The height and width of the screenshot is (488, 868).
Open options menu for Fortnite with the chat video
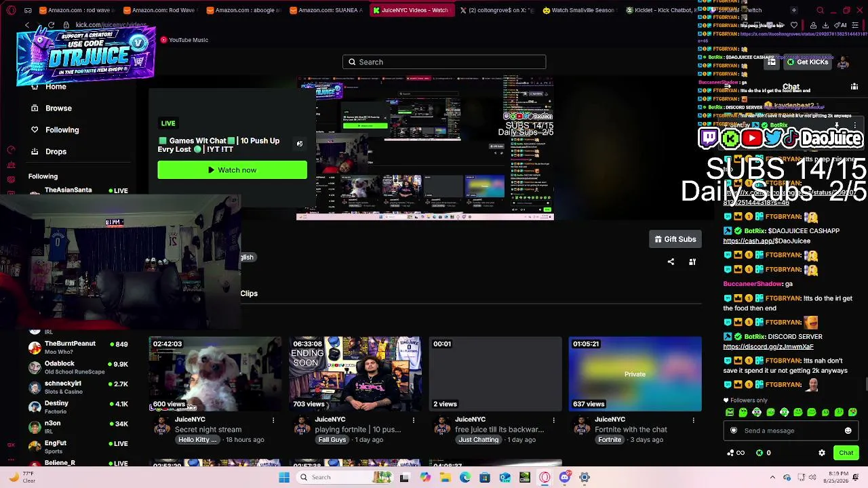click(x=693, y=420)
